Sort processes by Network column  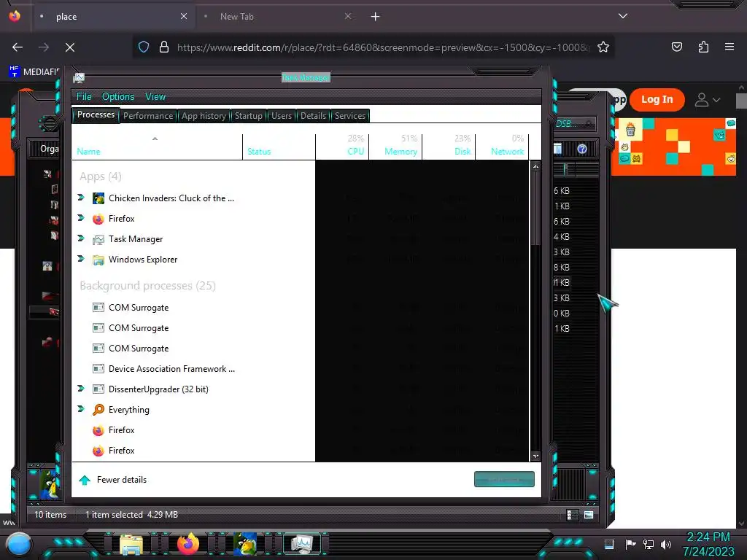[502, 147]
